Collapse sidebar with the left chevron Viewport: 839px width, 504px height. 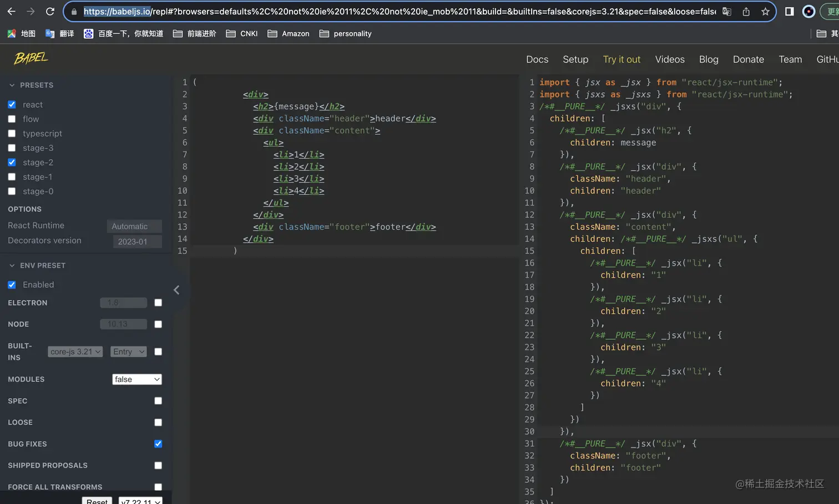click(x=176, y=290)
